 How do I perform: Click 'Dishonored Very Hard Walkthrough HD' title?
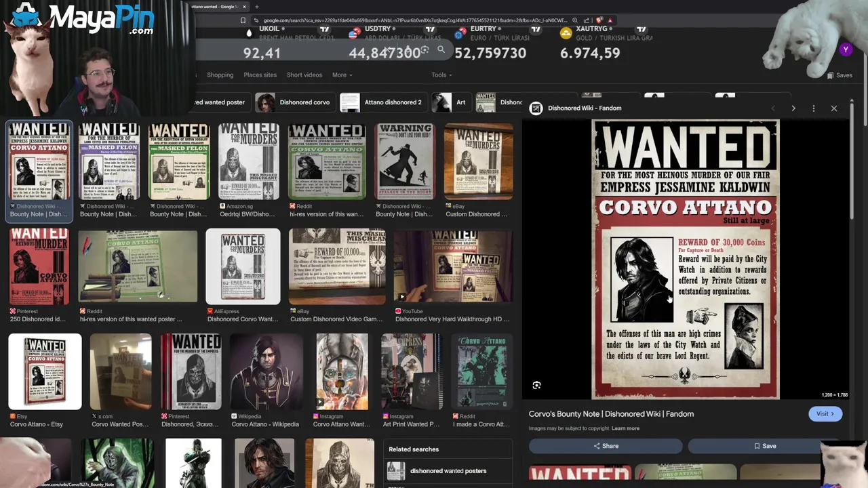click(x=452, y=319)
